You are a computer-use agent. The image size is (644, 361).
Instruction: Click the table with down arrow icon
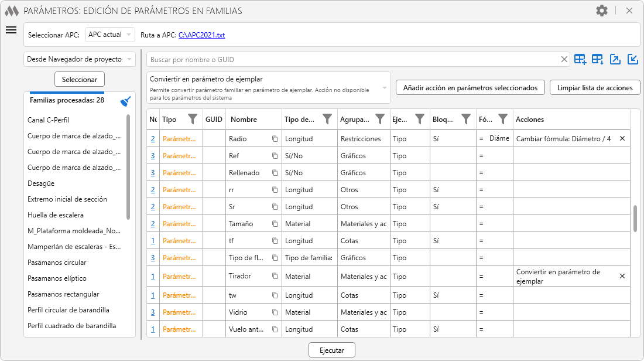coord(598,59)
